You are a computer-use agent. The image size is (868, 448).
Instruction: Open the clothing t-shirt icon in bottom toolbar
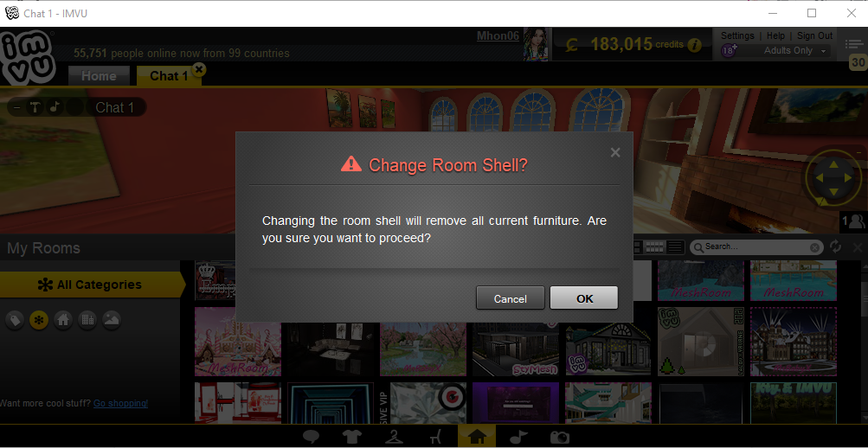352,438
